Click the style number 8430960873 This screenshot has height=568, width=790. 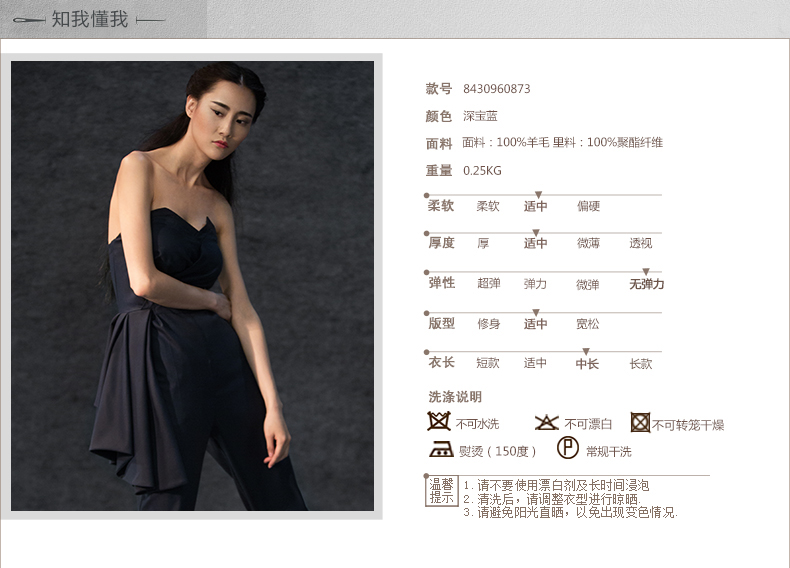tap(497, 89)
